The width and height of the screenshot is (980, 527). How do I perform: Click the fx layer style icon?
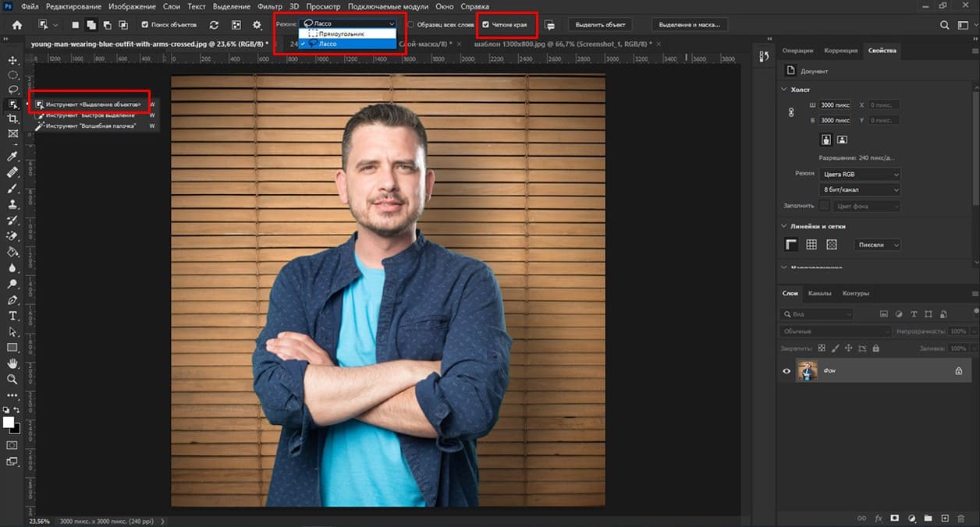(879, 518)
